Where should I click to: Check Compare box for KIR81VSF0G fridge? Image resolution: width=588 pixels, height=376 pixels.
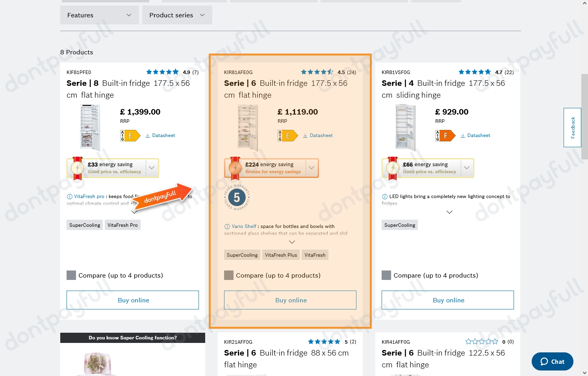386,275
